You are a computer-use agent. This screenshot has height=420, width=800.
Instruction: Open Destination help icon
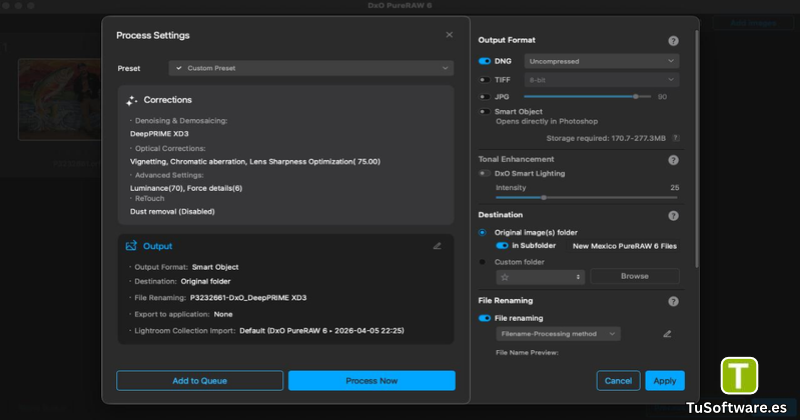click(673, 216)
